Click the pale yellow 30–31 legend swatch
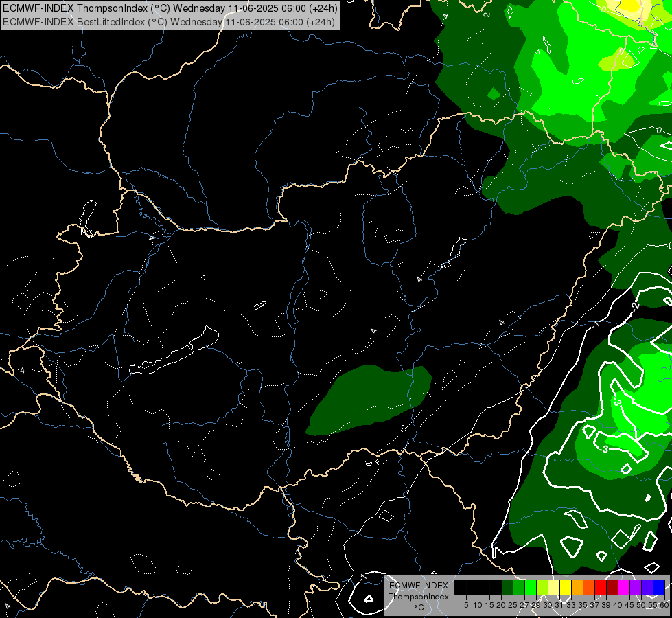 click(554, 587)
